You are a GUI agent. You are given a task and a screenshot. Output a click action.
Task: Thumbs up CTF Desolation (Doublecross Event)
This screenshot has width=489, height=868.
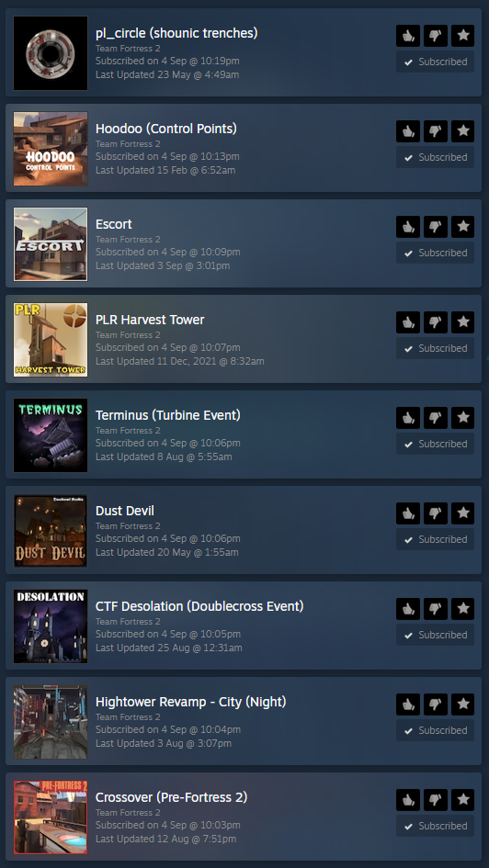tap(408, 609)
